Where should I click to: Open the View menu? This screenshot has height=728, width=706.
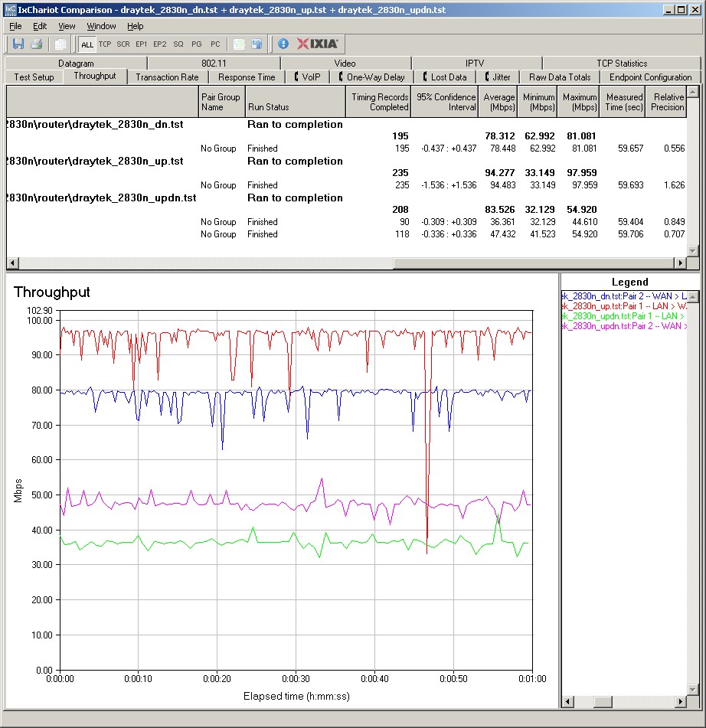pos(67,26)
